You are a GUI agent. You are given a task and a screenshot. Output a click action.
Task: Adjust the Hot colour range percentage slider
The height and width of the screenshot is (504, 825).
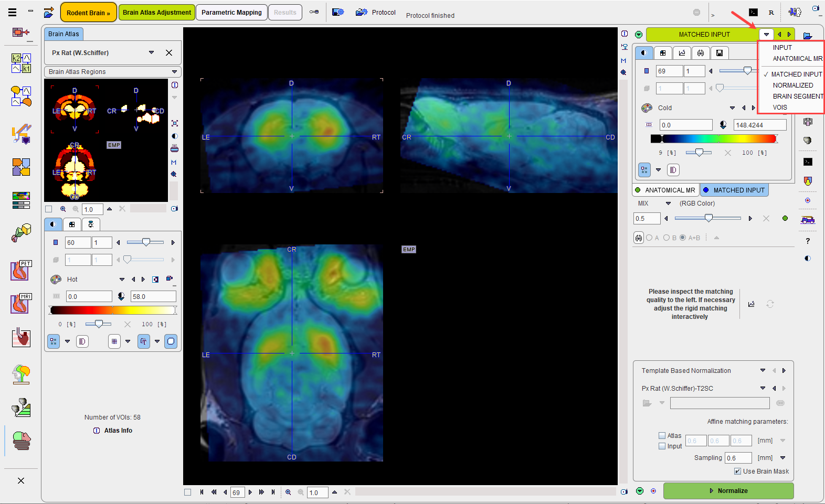pos(98,324)
